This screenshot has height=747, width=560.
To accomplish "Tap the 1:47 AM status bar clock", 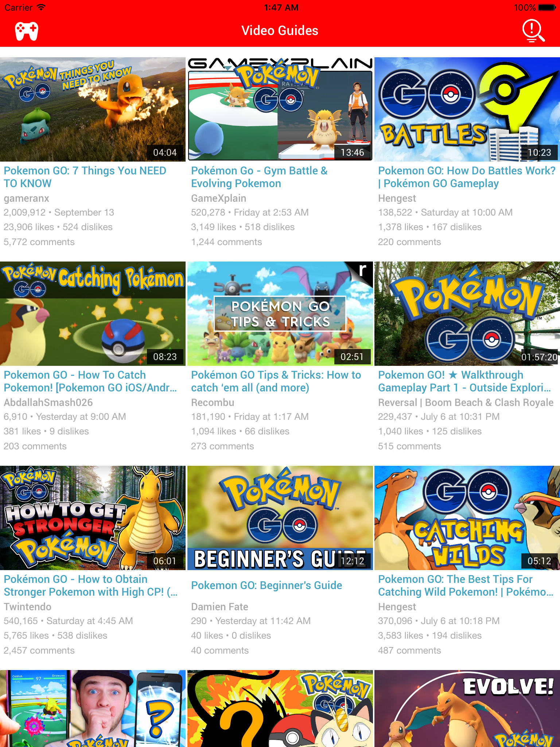I will [x=281, y=8].
